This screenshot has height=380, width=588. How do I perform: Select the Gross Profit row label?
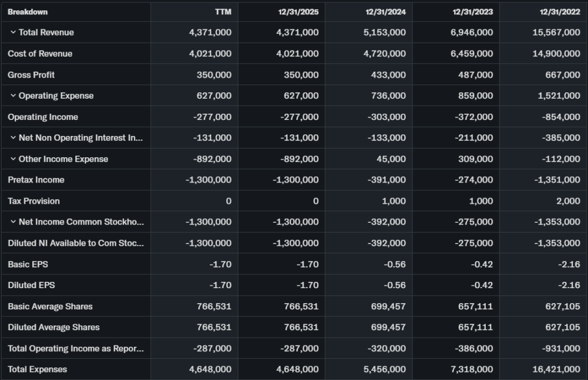pos(32,75)
